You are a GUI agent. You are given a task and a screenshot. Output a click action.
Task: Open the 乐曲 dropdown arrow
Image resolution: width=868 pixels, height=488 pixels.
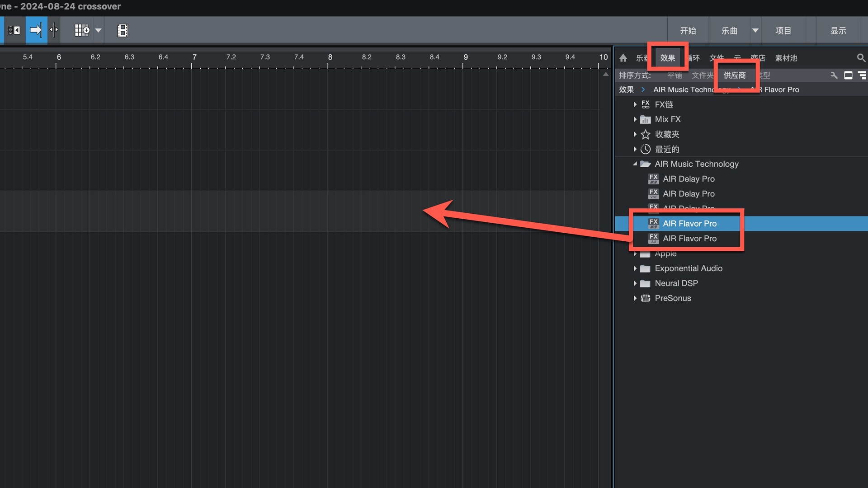tap(755, 30)
